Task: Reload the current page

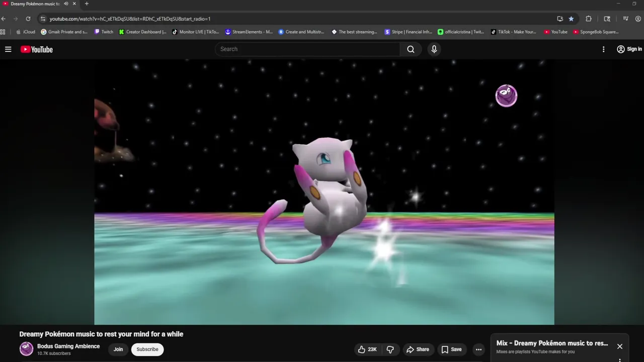Action: pos(28,19)
